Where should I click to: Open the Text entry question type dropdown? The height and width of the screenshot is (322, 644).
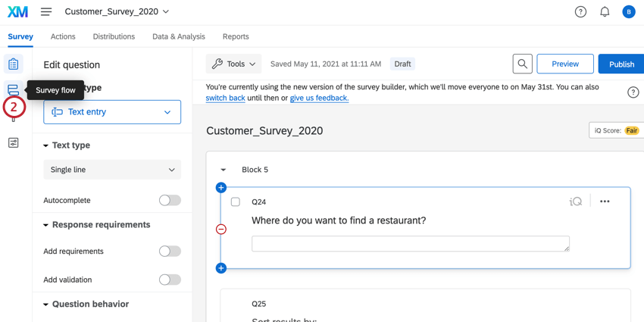(x=112, y=112)
